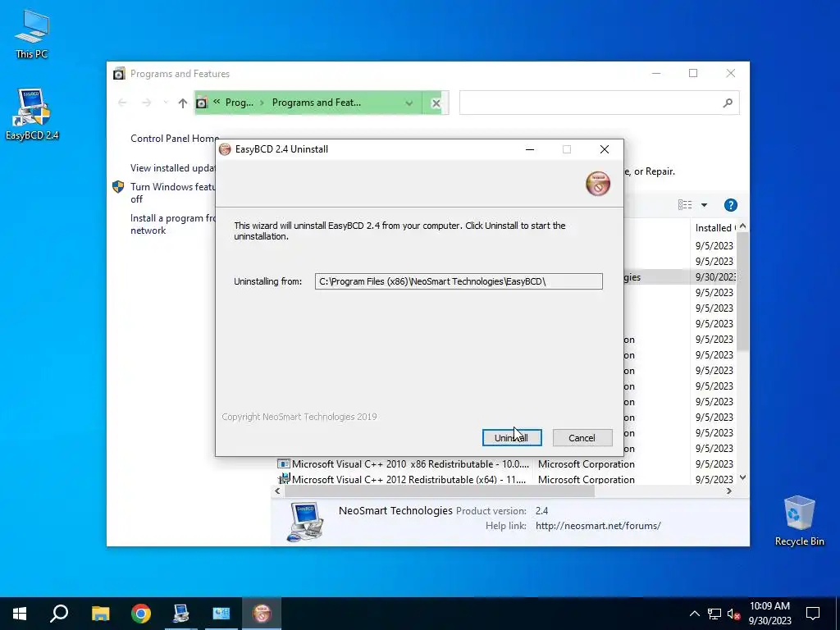Open recent locations dropdown arrow
The image size is (840, 630).
pyautogui.click(x=166, y=103)
